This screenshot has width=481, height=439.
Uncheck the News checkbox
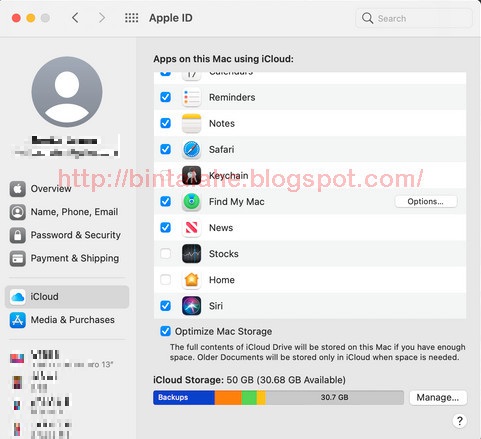coord(165,228)
